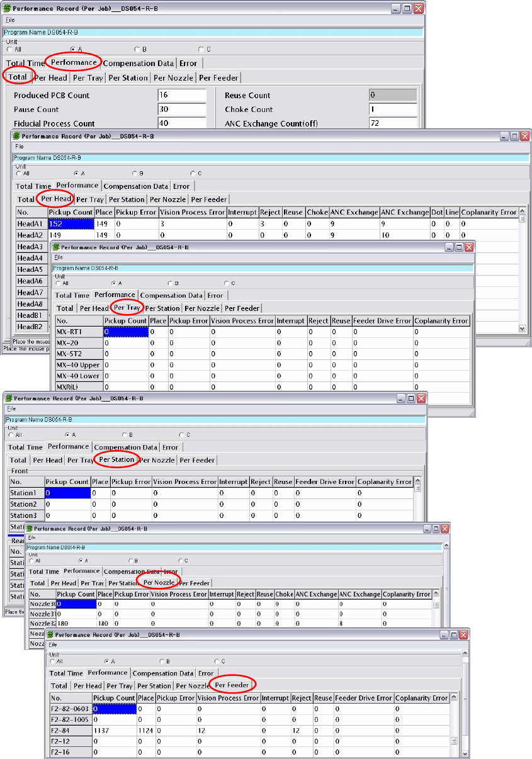This screenshot has height=759, width=532.
Task: Select the F2-84 pickup count cell 1137
Action: [x=114, y=731]
